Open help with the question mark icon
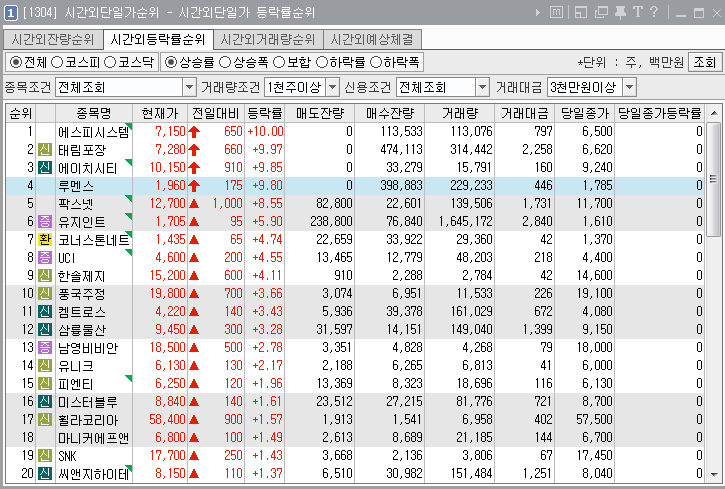 654,12
